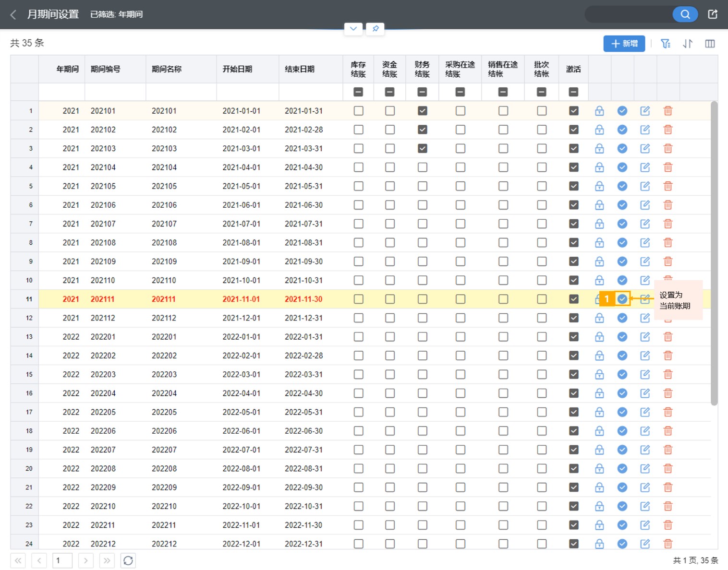Set period 202106 as current period
Image resolution: width=728 pixels, height=570 pixels.
622,205
